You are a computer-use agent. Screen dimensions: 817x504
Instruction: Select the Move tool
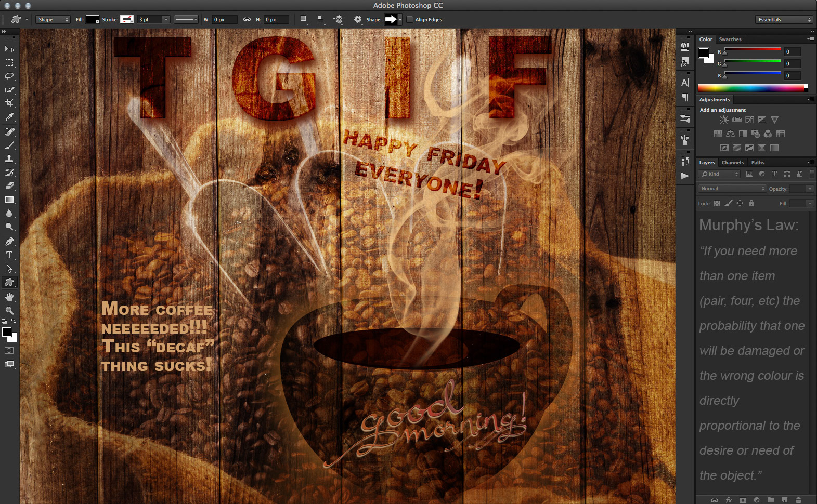tap(9, 49)
